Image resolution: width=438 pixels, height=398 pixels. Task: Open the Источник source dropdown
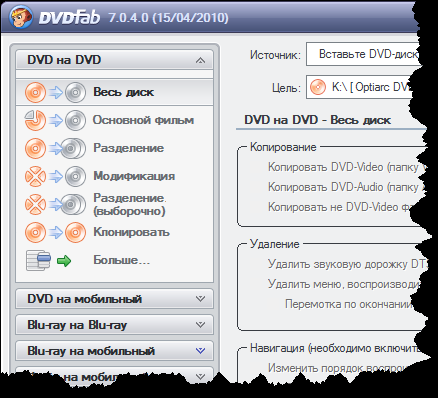[x=363, y=54]
